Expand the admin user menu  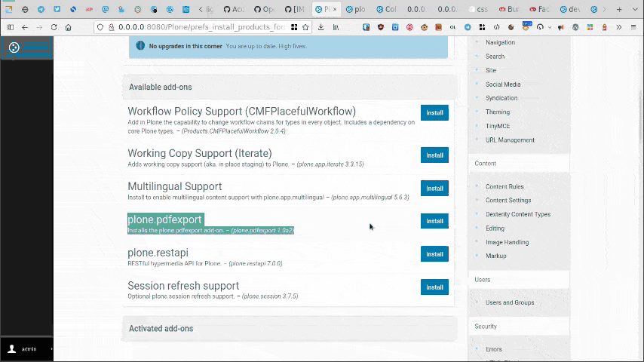51,349
